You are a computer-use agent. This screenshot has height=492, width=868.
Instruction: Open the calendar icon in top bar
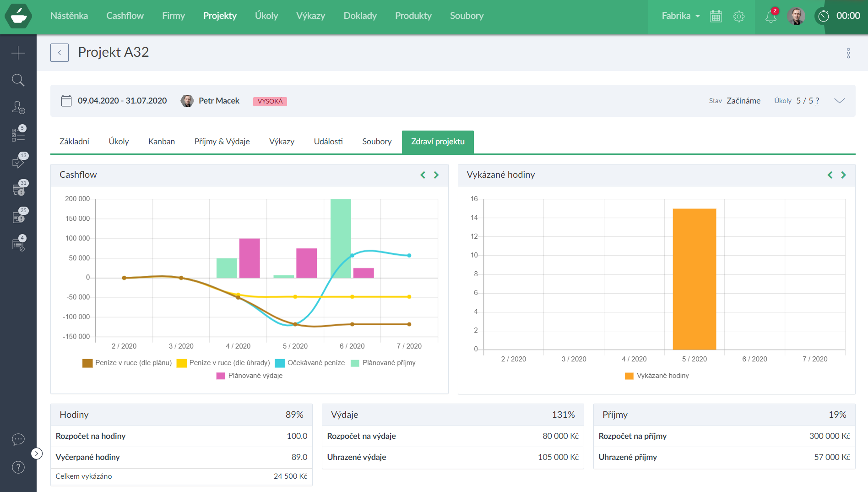716,16
